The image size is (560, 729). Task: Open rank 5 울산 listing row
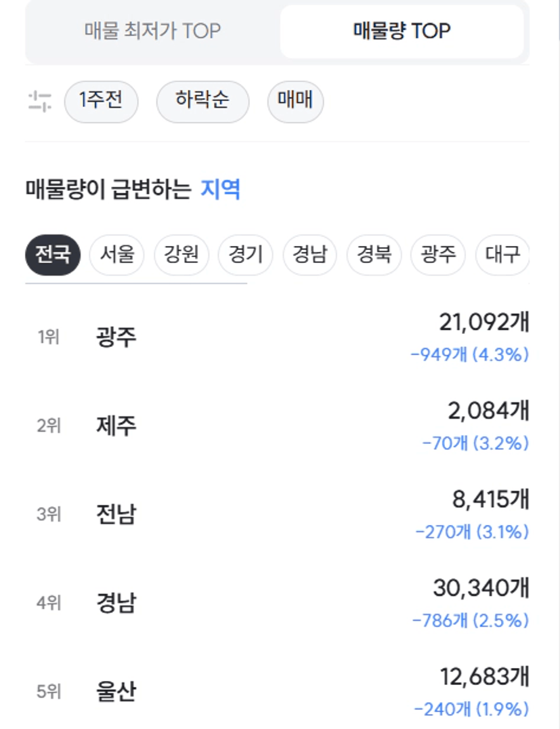[x=277, y=691]
